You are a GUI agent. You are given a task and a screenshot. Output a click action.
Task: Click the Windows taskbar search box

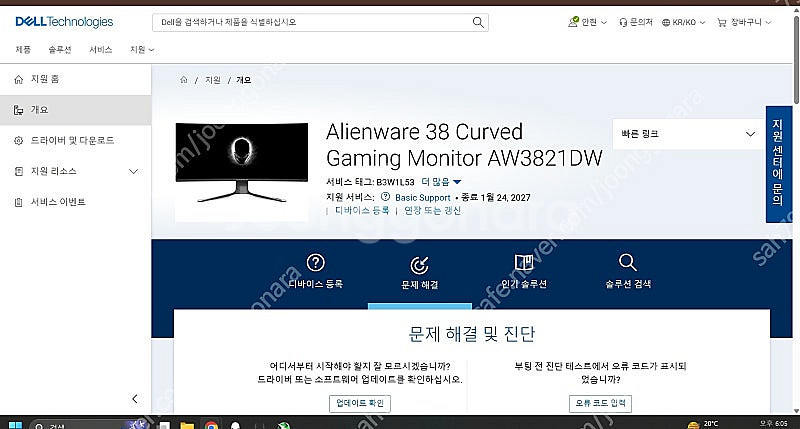click(90, 425)
